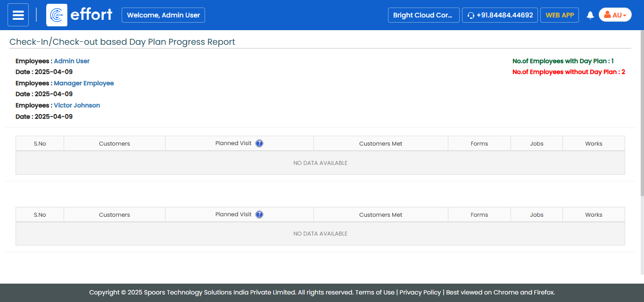This screenshot has height=302, width=644.
Task: Click the Welcome, Admin User button
Action: click(x=163, y=15)
